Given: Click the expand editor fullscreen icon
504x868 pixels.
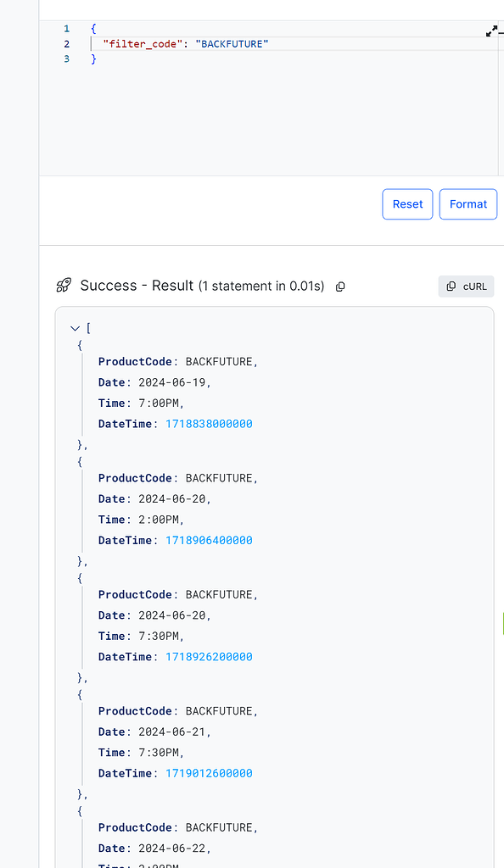Looking at the screenshot, I should tap(492, 31).
